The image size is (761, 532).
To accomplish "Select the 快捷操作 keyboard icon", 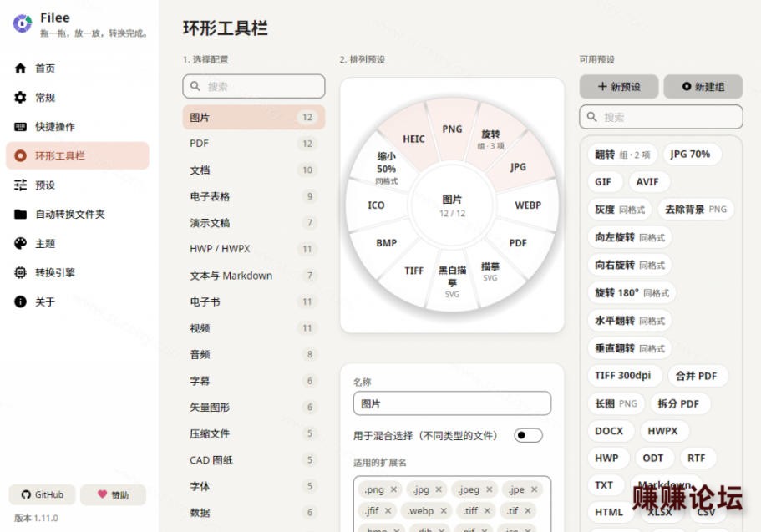I will tap(20, 127).
